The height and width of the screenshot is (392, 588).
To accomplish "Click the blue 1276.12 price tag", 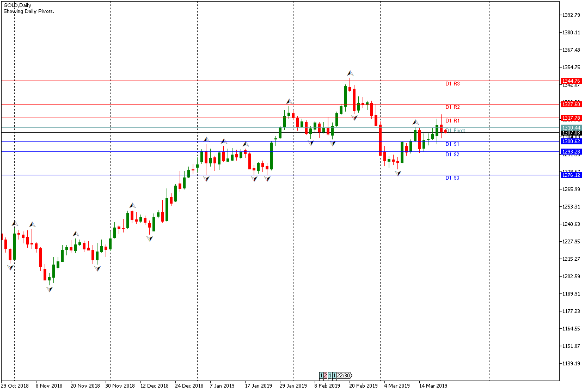I will 571,175.
